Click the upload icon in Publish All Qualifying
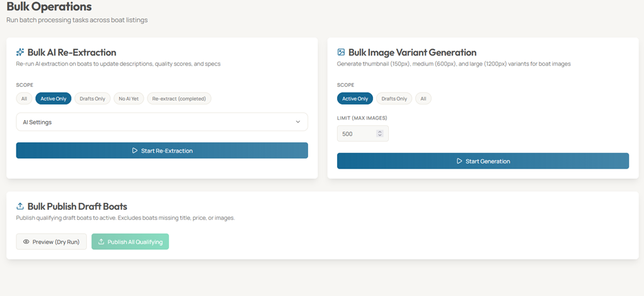The width and height of the screenshot is (644, 296). [x=101, y=242]
